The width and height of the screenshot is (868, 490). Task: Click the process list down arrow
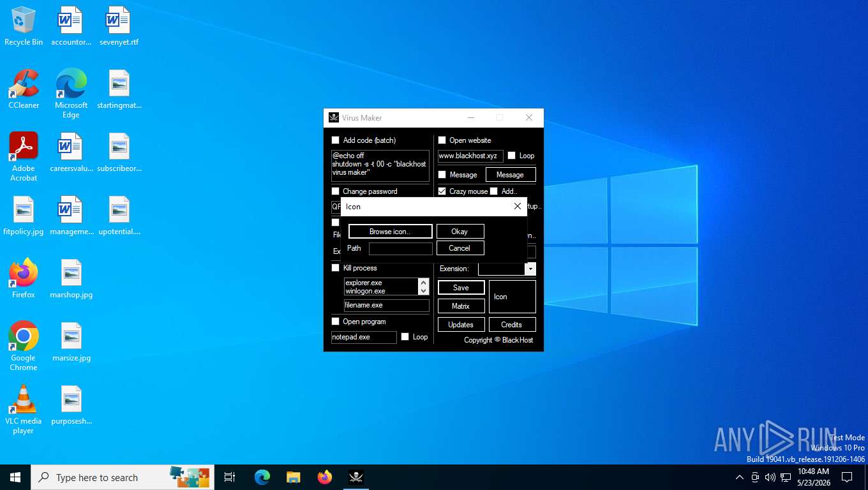point(423,291)
